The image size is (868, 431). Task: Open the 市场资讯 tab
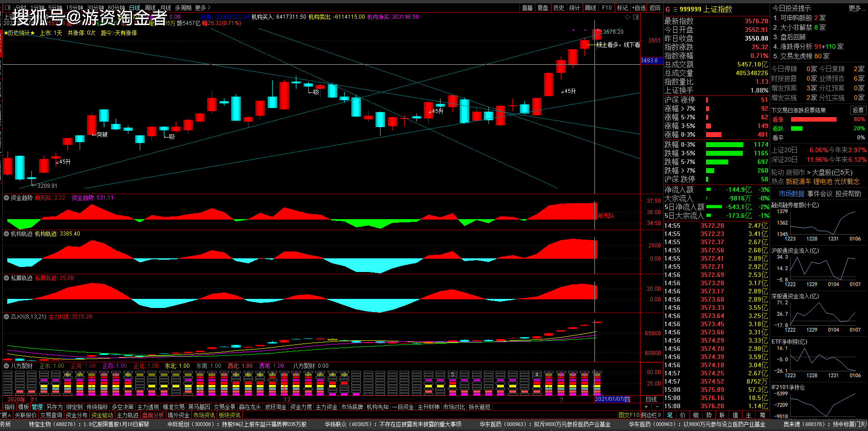click(x=204, y=415)
